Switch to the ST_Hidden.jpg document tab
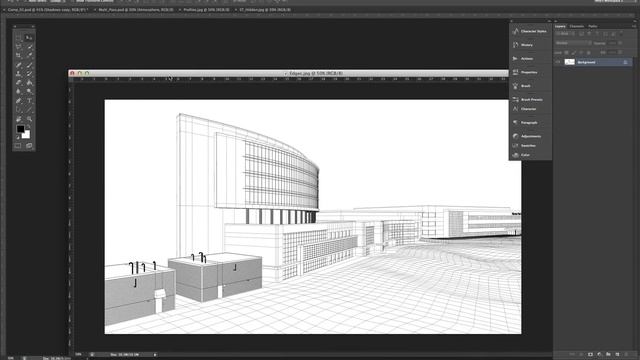The width and height of the screenshot is (640, 360). [265, 9]
